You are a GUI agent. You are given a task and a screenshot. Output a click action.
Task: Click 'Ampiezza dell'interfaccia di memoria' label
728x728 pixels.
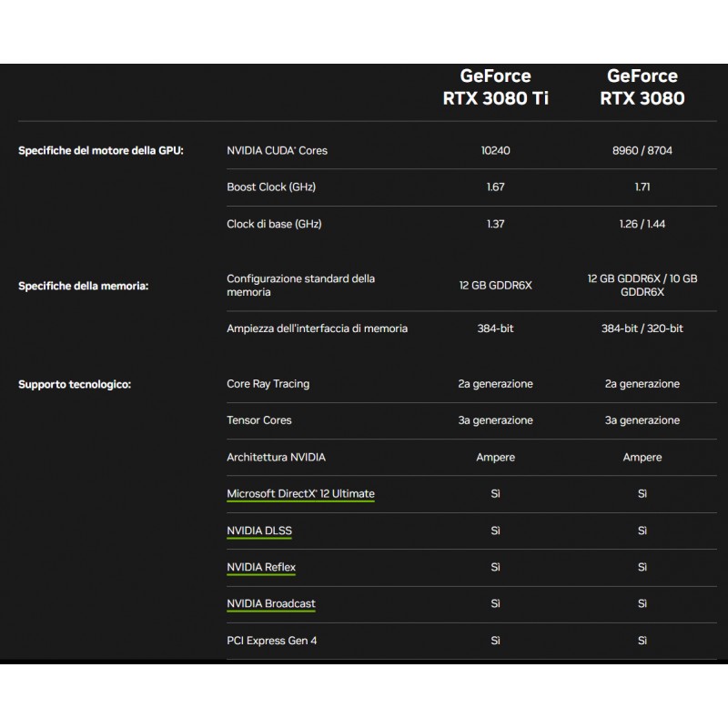tap(317, 329)
